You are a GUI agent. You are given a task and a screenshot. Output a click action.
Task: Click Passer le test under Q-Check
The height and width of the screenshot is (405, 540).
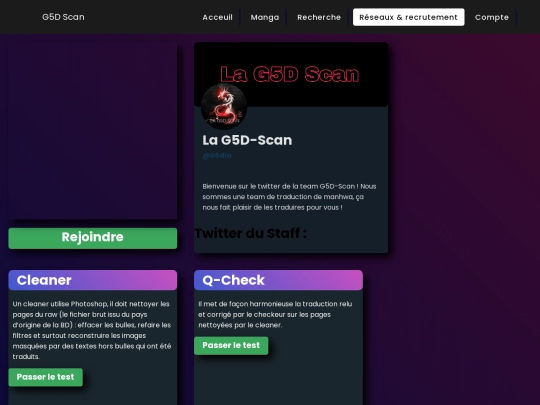pos(231,345)
